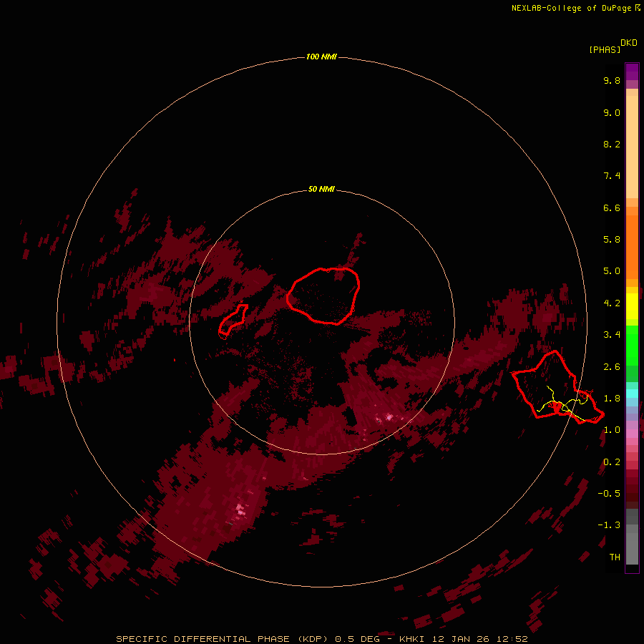Pick the gray segment of the color bar
The height and width of the screenshot is (644, 644).
[632, 538]
